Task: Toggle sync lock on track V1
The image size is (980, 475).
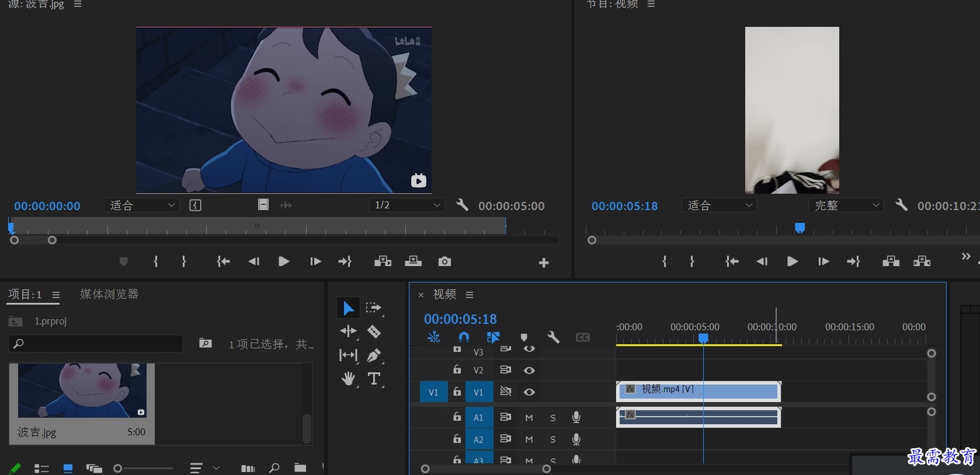Action: click(x=506, y=392)
